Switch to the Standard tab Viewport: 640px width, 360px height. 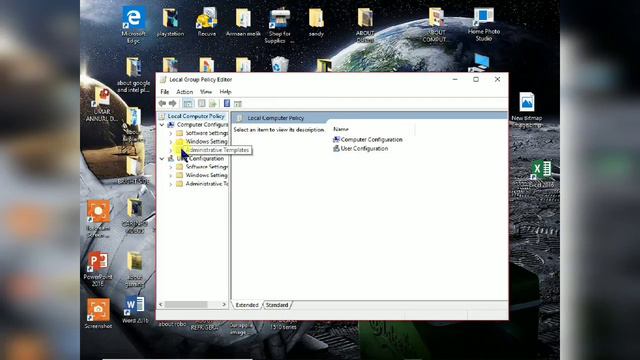[277, 305]
